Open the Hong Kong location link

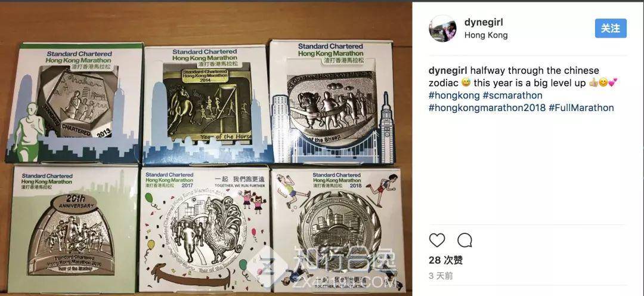tap(486, 35)
